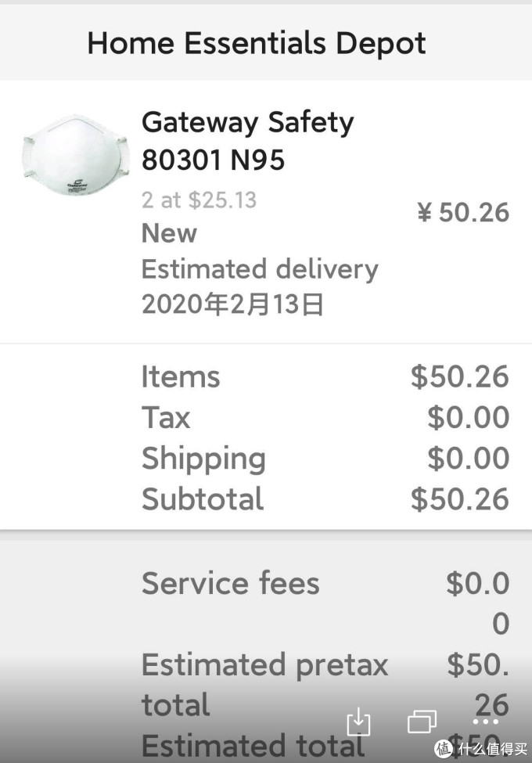Tap the download/save image icon

358,721
